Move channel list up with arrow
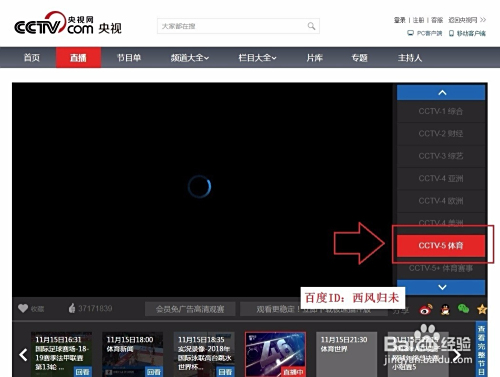Screen dimensions: 500x377 coord(441,92)
